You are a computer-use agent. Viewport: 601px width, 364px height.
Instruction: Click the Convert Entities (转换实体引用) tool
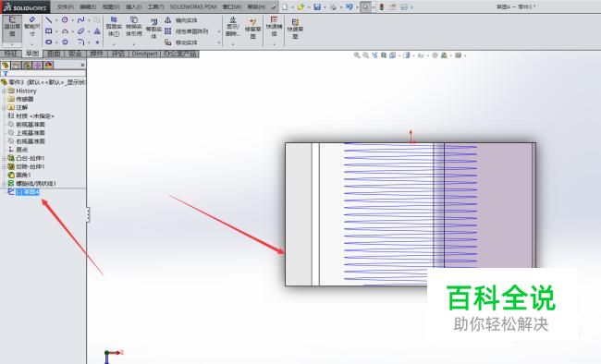coord(134,27)
